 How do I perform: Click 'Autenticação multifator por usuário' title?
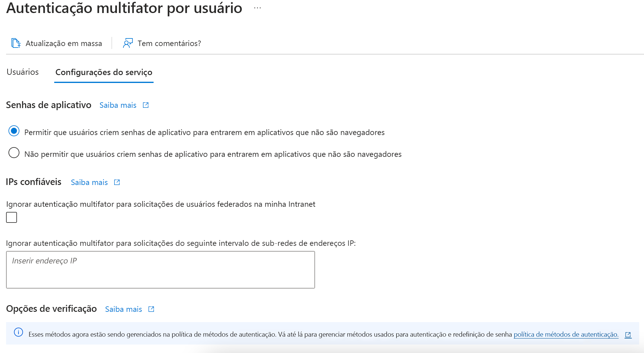point(124,8)
